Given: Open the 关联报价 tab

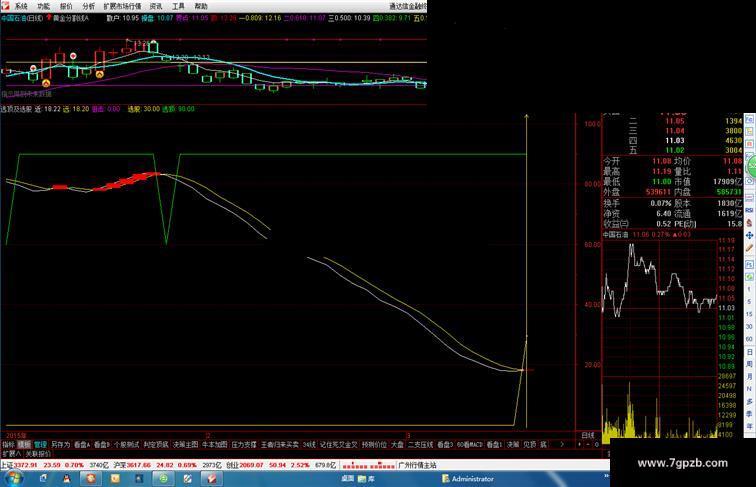Looking at the screenshot, I should pyautogui.click(x=38, y=454).
